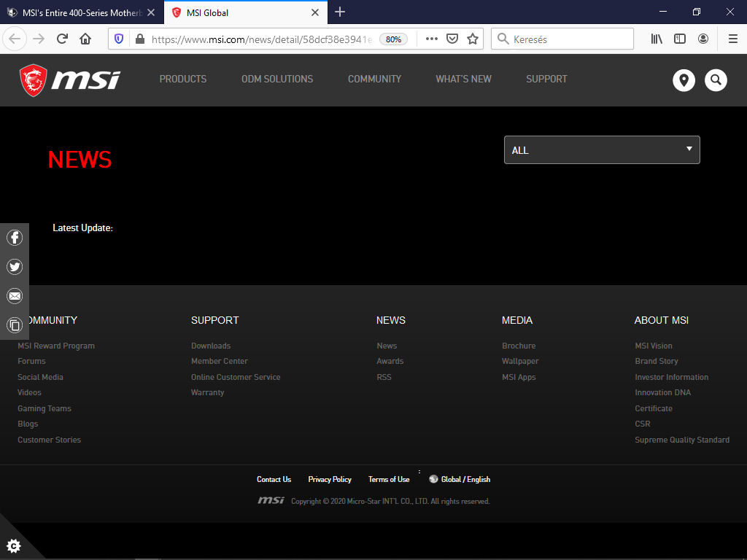This screenshot has height=560, width=747.
Task: Open the COMMUNITY navigation menu
Action: 374,79
